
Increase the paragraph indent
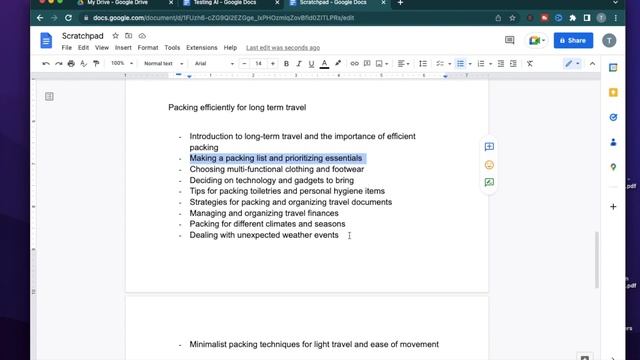(513, 64)
